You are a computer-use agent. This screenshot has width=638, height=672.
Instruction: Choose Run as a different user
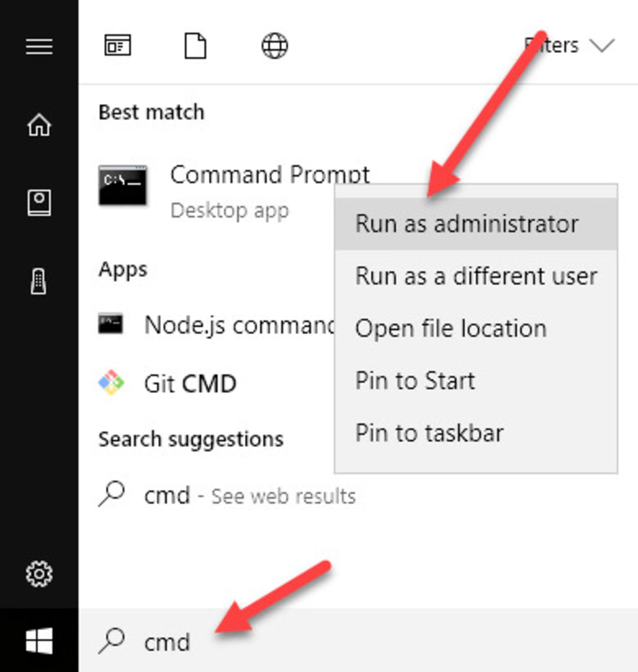click(476, 276)
